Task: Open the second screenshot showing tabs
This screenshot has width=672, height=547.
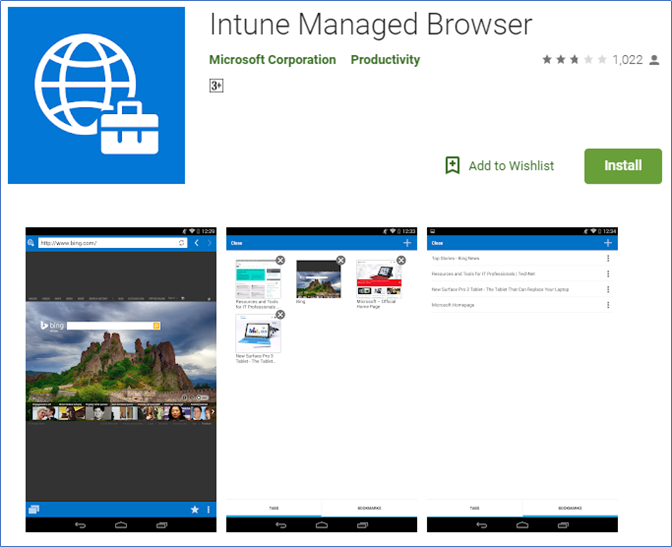Action: [x=321, y=379]
